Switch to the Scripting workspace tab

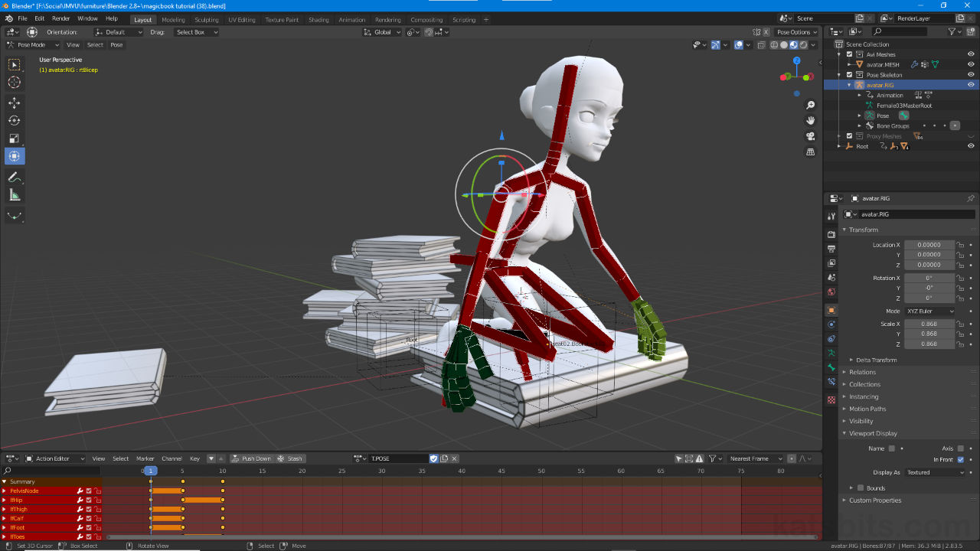point(463,20)
